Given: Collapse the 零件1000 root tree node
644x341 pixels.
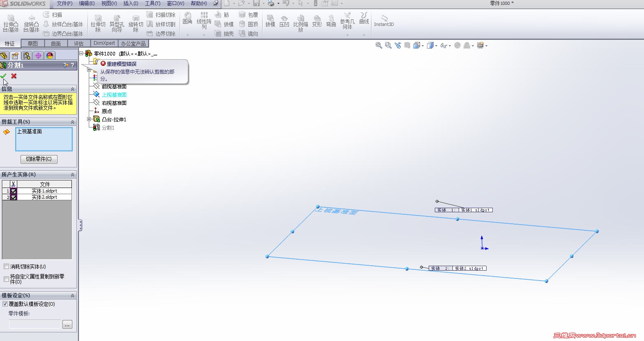Looking at the screenshot, I should [82, 53].
